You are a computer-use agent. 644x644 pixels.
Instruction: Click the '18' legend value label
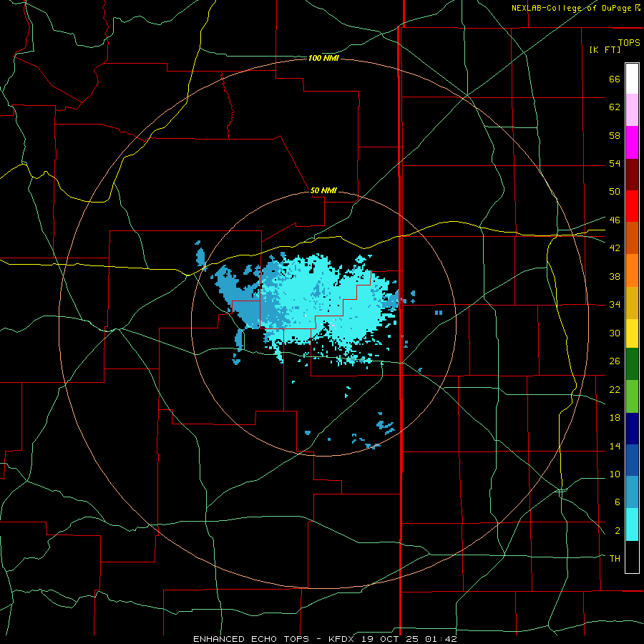[x=615, y=418]
